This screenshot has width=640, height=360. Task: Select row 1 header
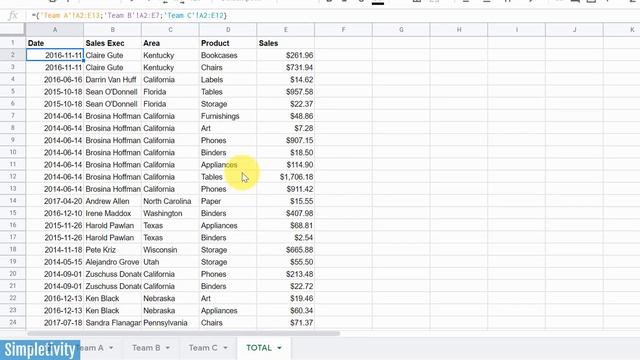pos(13,43)
